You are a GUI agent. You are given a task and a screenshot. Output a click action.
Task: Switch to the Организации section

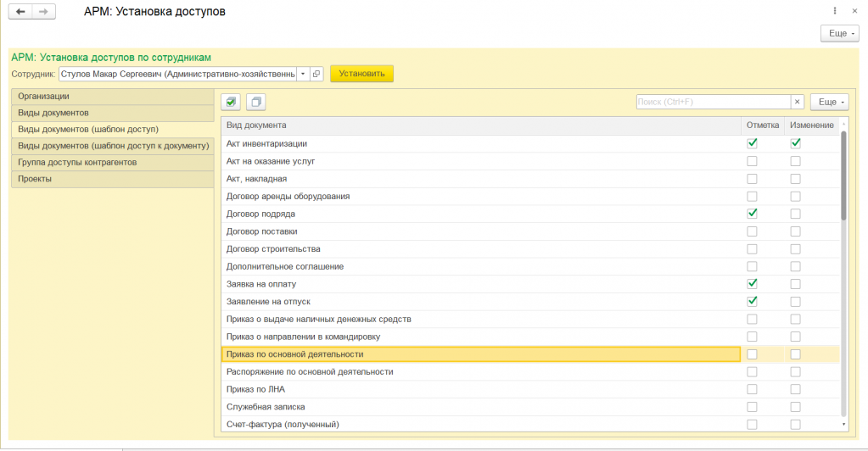click(112, 97)
